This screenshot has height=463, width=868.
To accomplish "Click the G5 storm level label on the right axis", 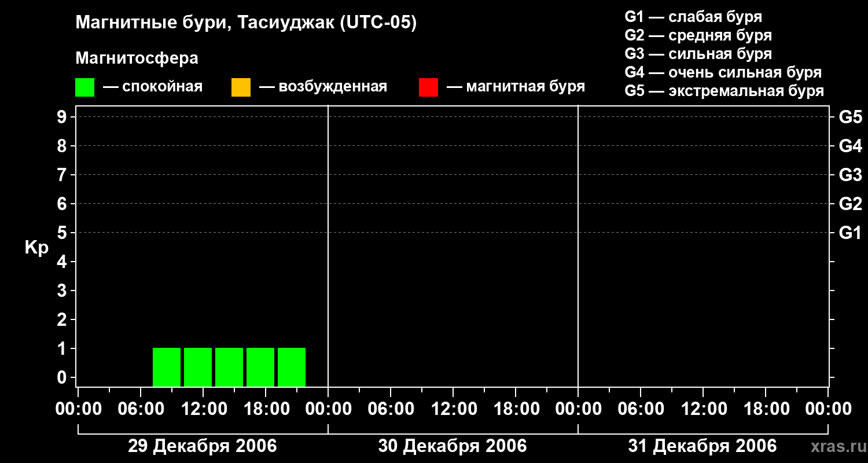I will (850, 117).
